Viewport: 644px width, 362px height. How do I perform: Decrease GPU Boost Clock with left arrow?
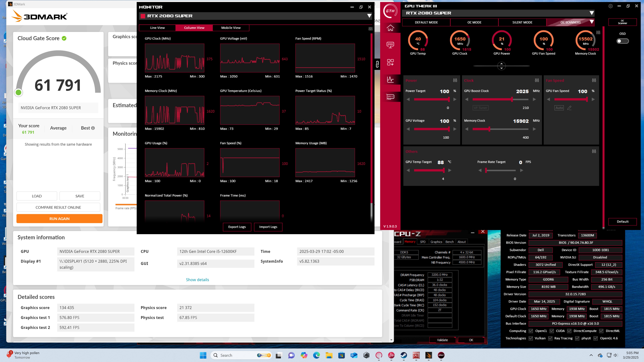point(467,99)
